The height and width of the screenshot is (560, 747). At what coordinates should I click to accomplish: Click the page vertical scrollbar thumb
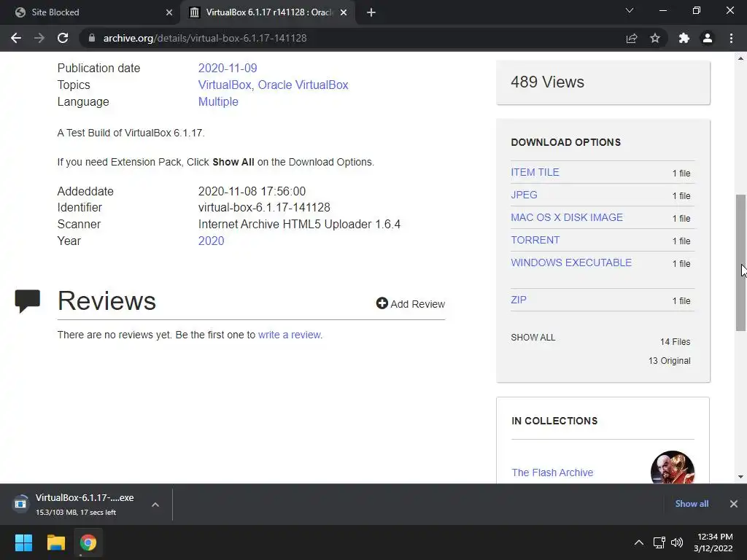pyautogui.click(x=741, y=262)
